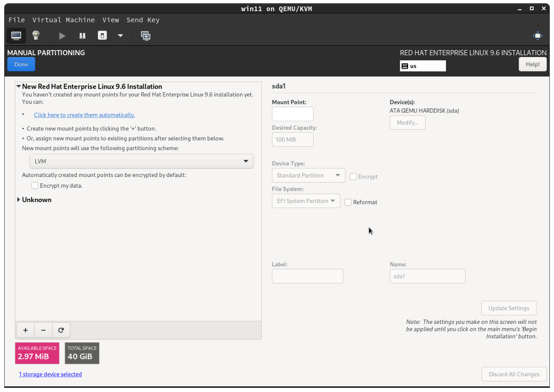Click ATA QEMU HARDDISK (sda) device text
The width and height of the screenshot is (554, 392).
[424, 111]
